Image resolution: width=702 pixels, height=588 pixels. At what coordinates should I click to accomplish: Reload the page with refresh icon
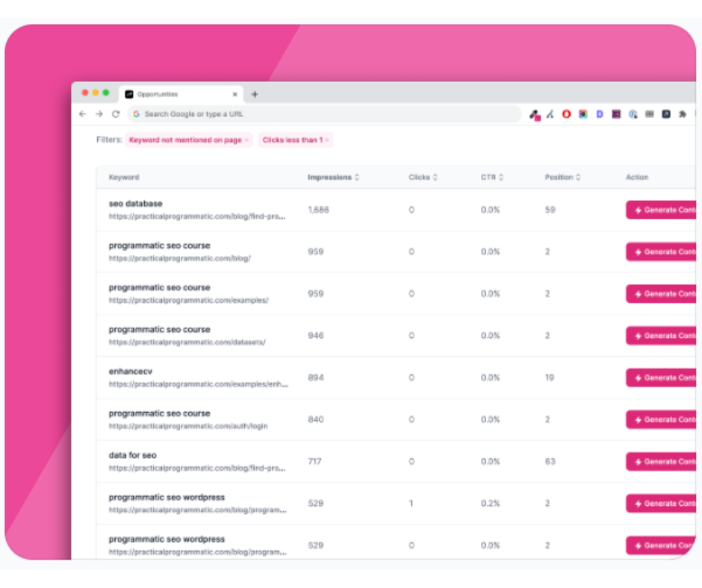[x=116, y=114]
